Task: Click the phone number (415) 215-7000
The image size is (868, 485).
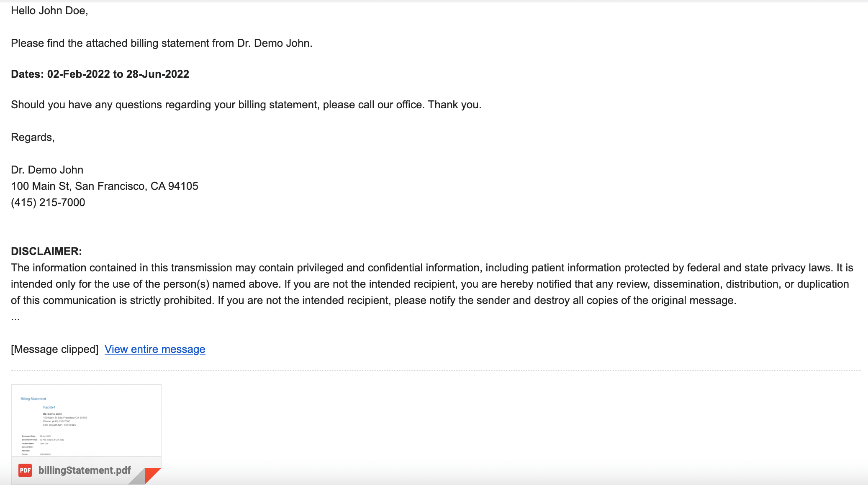Action: pyautogui.click(x=48, y=202)
